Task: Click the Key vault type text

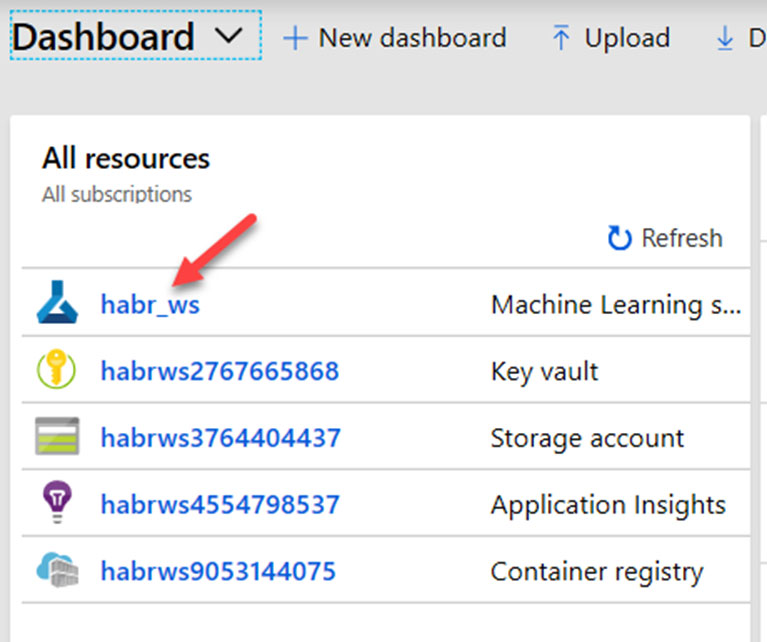Action: coord(544,372)
